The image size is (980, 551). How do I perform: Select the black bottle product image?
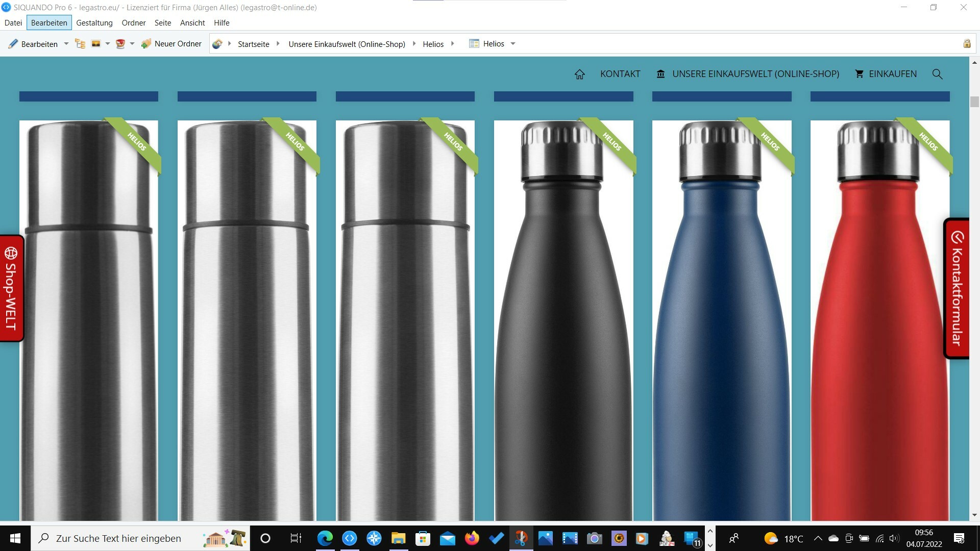[x=563, y=320]
